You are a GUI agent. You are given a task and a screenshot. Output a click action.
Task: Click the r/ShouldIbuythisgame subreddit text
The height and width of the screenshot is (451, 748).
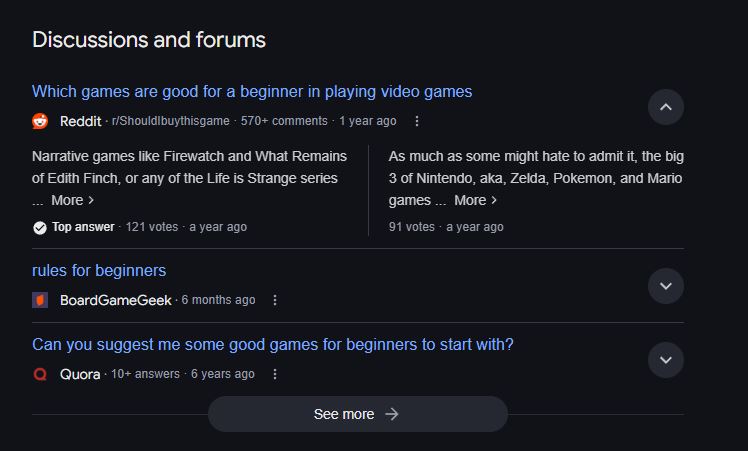point(170,121)
